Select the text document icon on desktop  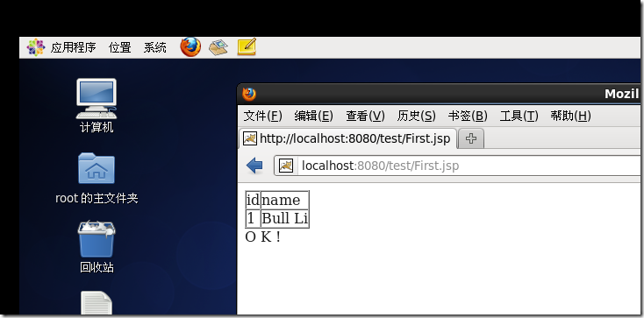(x=97, y=303)
